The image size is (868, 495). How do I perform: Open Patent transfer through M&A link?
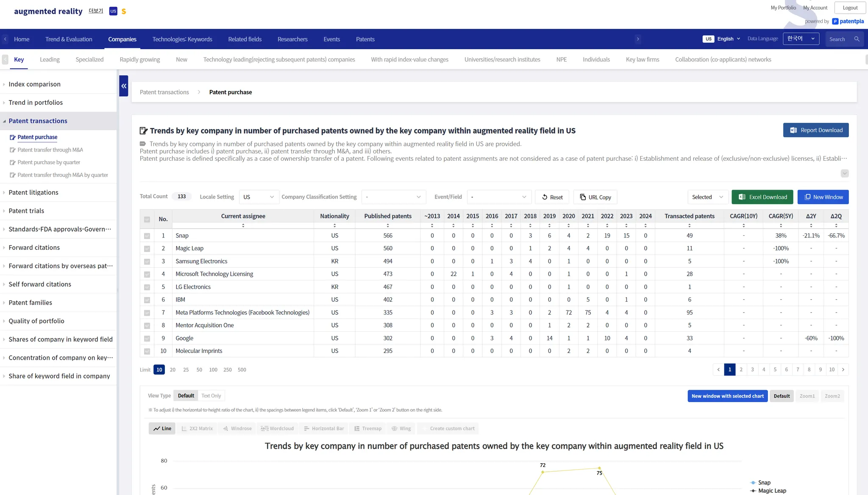tap(50, 150)
